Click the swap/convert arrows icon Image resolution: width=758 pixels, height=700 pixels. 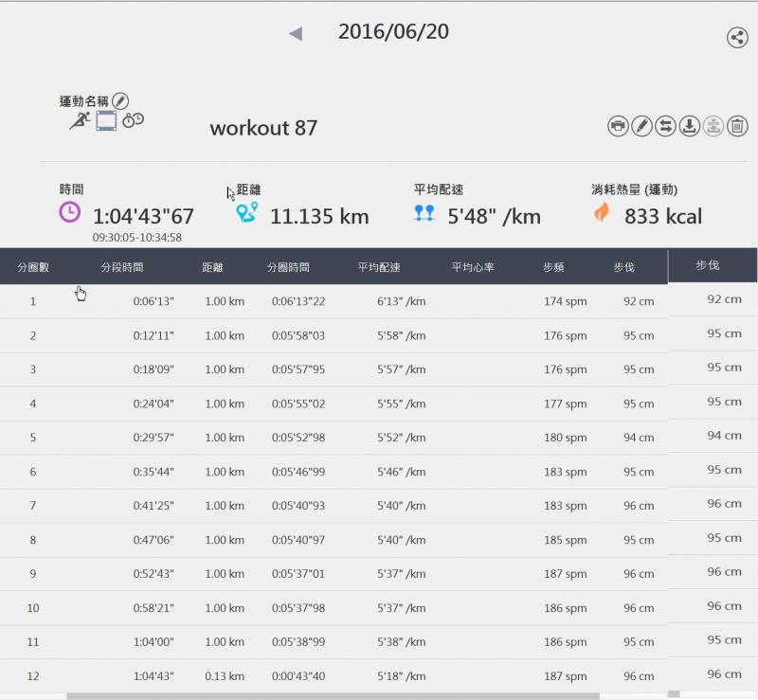point(666,126)
